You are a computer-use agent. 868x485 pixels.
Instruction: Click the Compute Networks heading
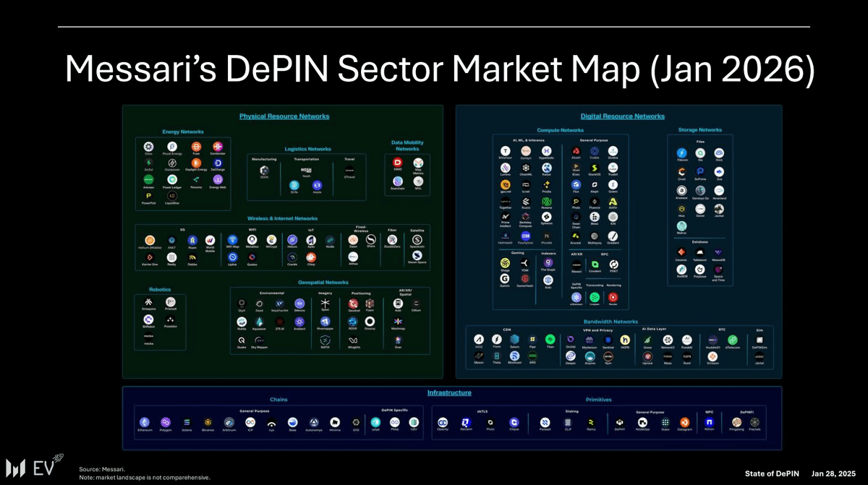point(560,130)
